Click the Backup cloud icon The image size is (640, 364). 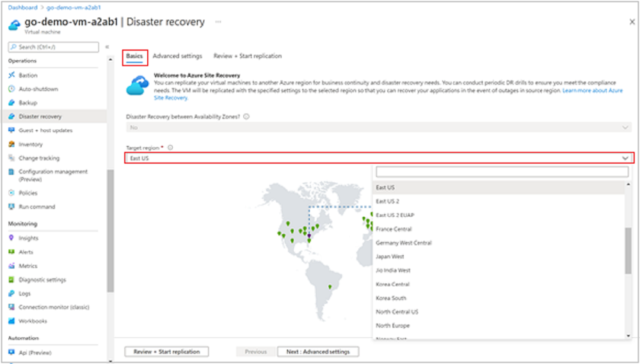pos(12,102)
